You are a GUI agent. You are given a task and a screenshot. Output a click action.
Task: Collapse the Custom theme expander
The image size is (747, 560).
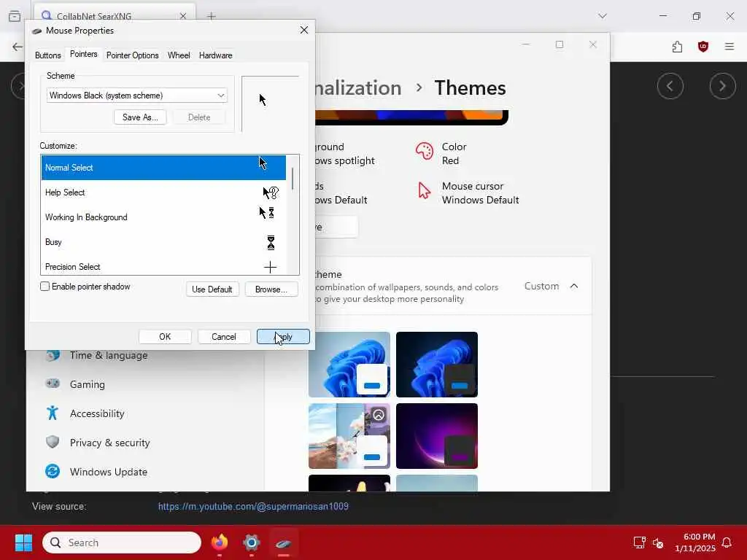[x=574, y=286]
